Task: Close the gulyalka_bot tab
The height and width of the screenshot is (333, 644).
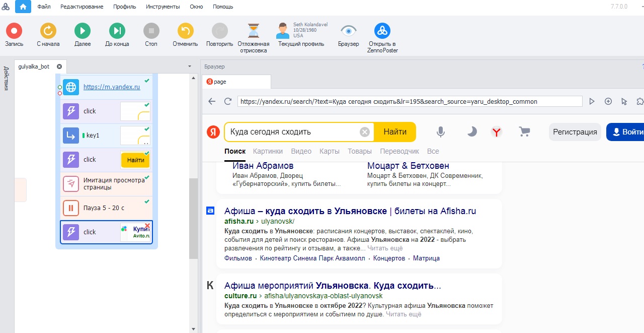Action: click(x=59, y=66)
